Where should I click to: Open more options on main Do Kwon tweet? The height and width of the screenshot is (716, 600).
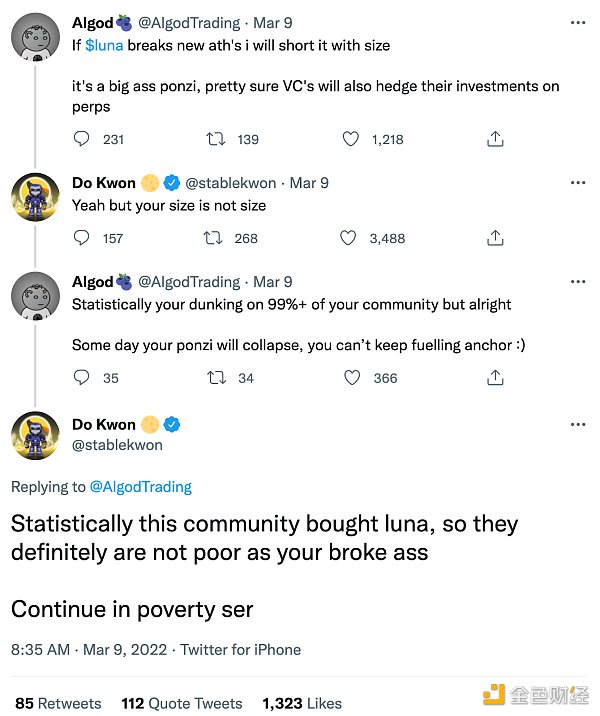tap(577, 425)
